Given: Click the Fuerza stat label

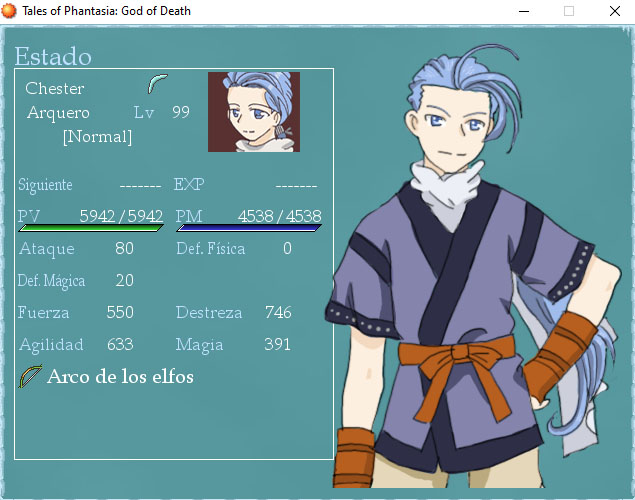Looking at the screenshot, I should (43, 313).
